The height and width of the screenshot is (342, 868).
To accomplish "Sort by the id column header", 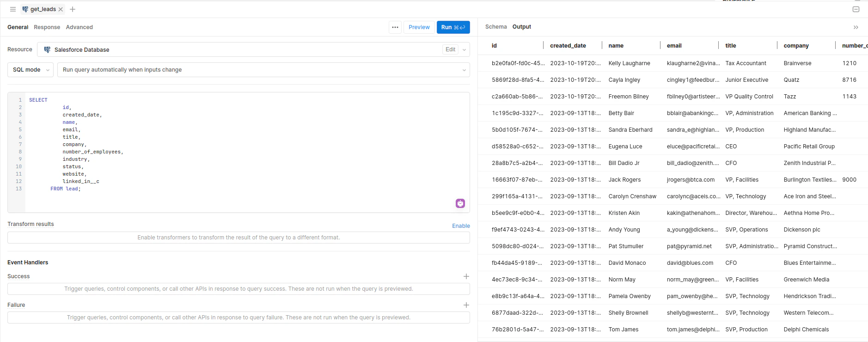I will point(494,46).
